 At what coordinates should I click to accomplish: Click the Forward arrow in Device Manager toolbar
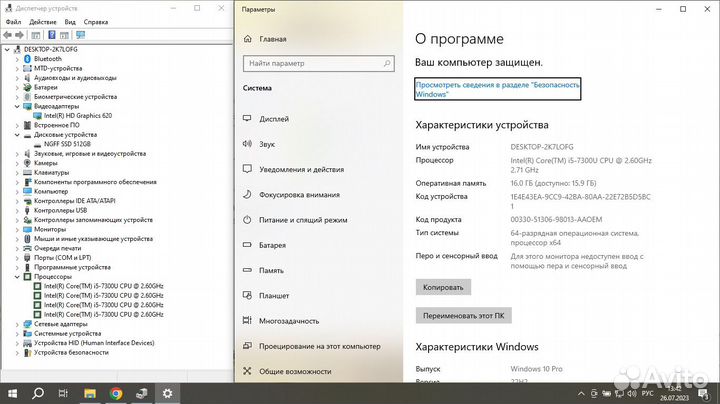pos(19,35)
